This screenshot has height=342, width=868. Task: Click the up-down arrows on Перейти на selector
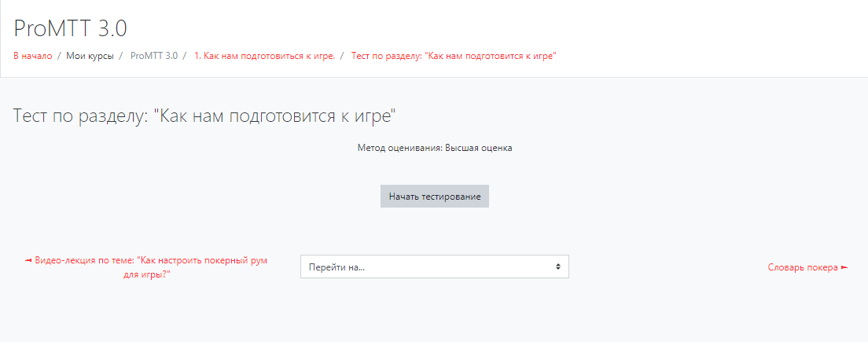click(x=557, y=267)
